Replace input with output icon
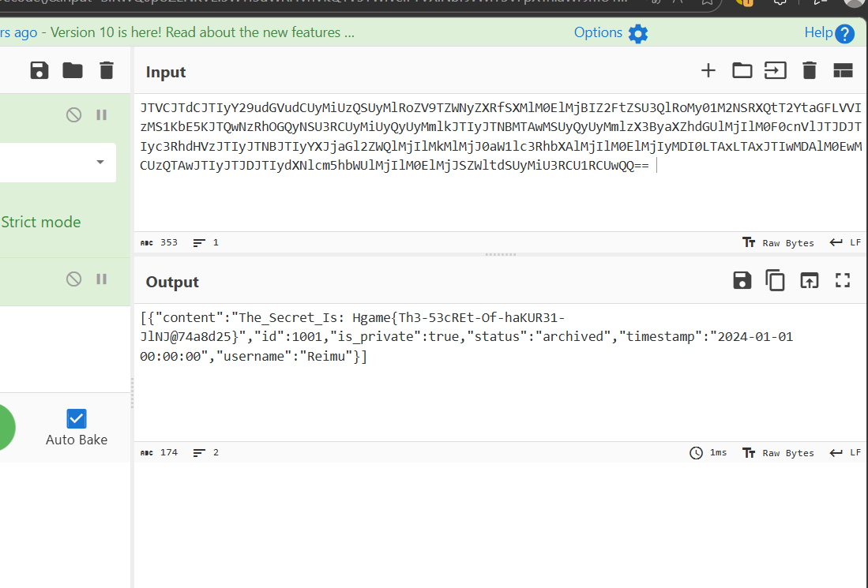 point(809,281)
